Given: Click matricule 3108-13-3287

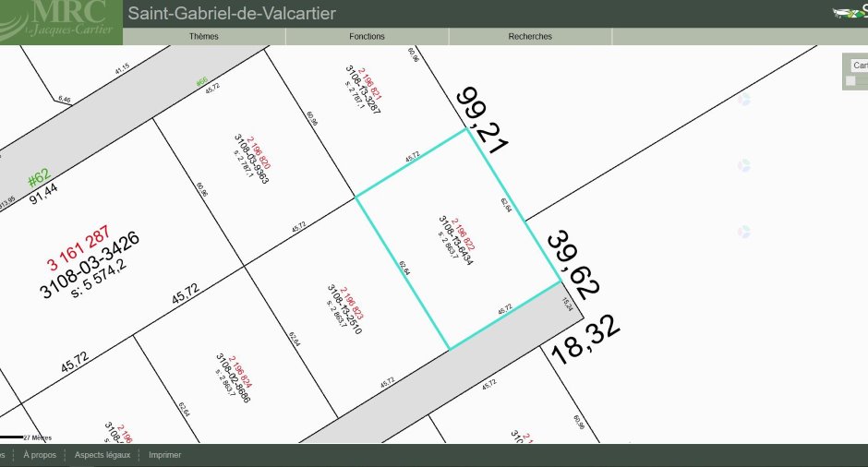Looking at the screenshot, I should [x=363, y=90].
